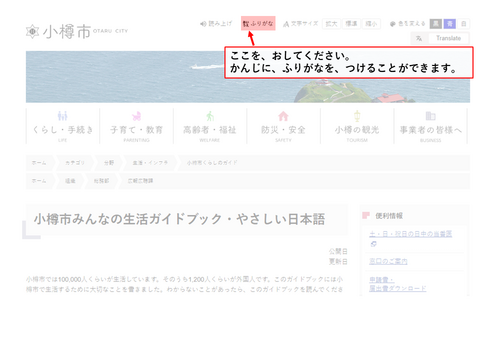Start the 読み上げ read-aloud speaker function
The width and height of the screenshot is (480, 360).
pos(216,24)
